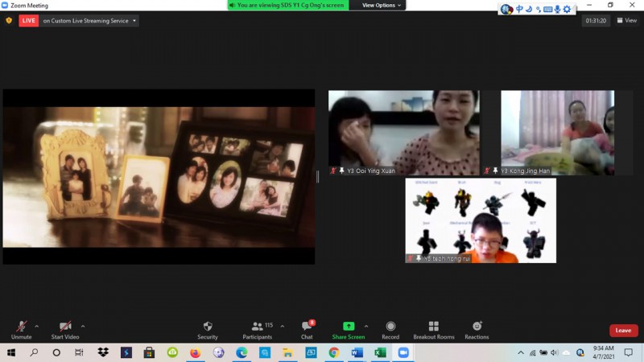Viewport: 644px width, 362px height.
Task: Select Ooi Ying Xuan's video tile
Action: coord(403,132)
